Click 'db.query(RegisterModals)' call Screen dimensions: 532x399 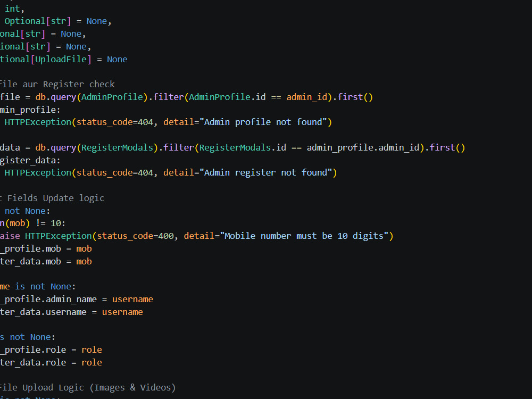pyautogui.click(x=97, y=147)
